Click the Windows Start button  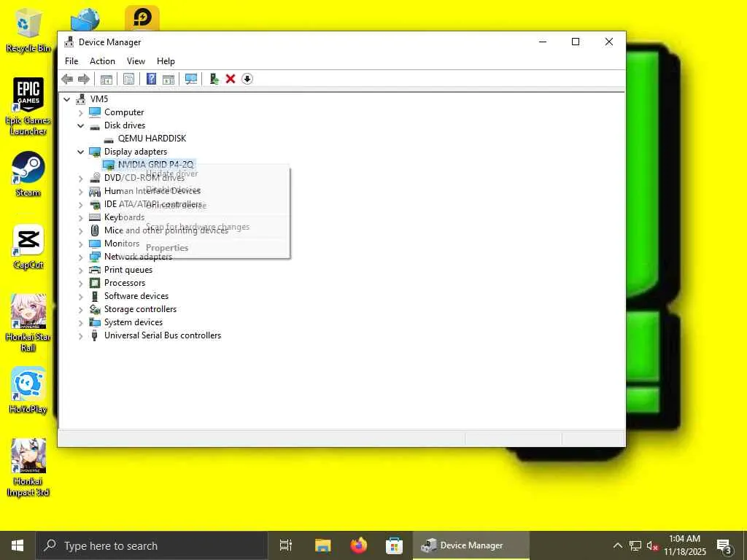pos(18,545)
